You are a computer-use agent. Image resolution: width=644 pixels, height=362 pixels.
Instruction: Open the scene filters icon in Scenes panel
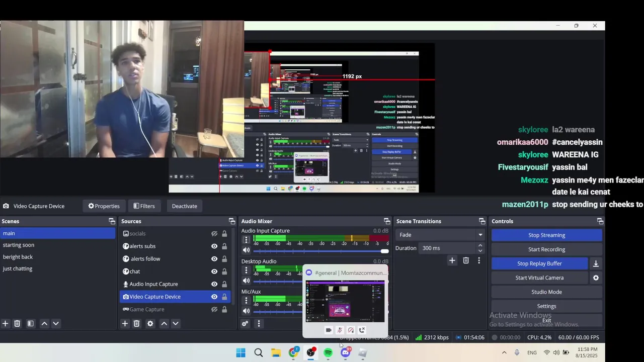point(30,324)
